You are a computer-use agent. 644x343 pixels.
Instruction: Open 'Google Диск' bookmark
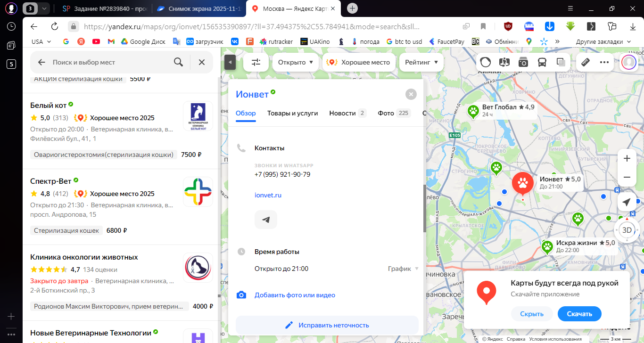click(x=143, y=41)
